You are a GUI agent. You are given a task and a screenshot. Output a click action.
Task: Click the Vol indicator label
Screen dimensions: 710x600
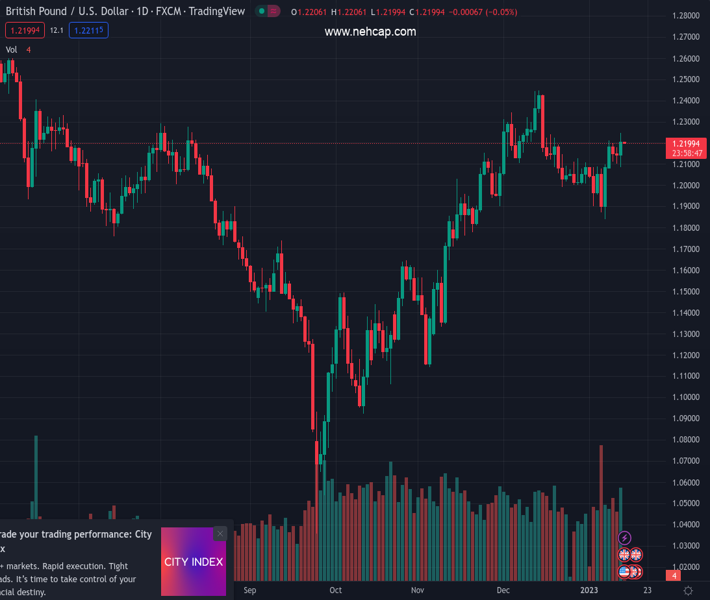[x=11, y=50]
